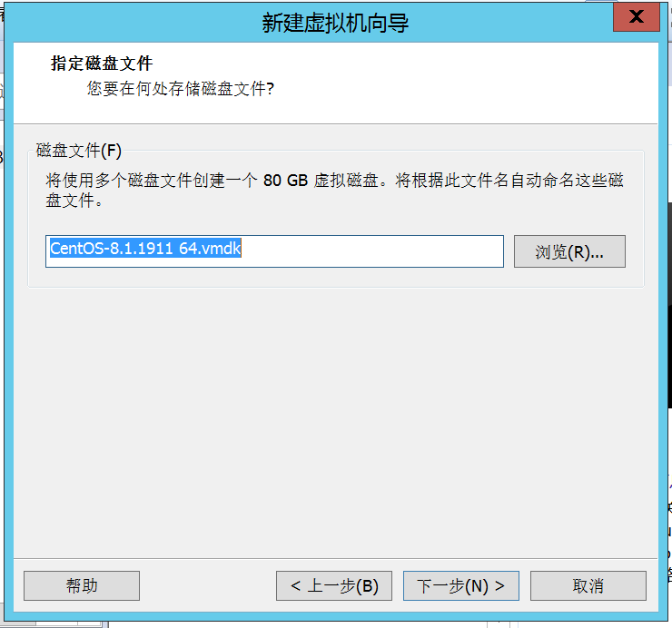
Task: Open help with 帮助 button
Action: (x=82, y=585)
